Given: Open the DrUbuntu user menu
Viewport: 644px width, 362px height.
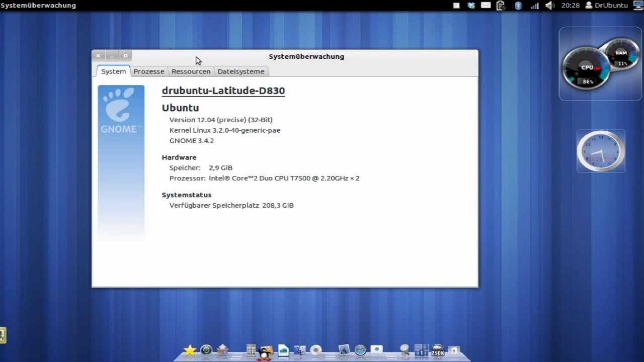Looking at the screenshot, I should click(607, 6).
